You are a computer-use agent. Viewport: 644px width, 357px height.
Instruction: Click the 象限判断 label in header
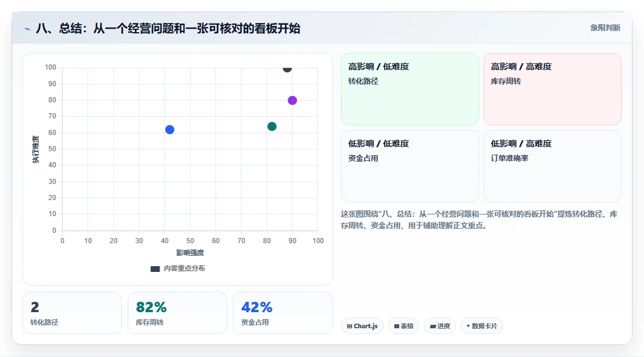pyautogui.click(x=605, y=28)
